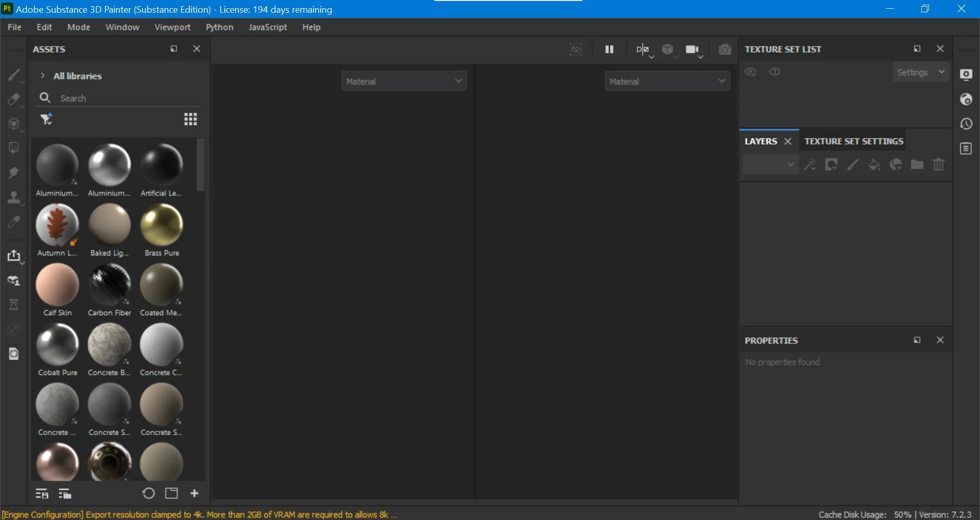Open the export textures icon
The width and height of the screenshot is (980, 520).
(x=14, y=256)
